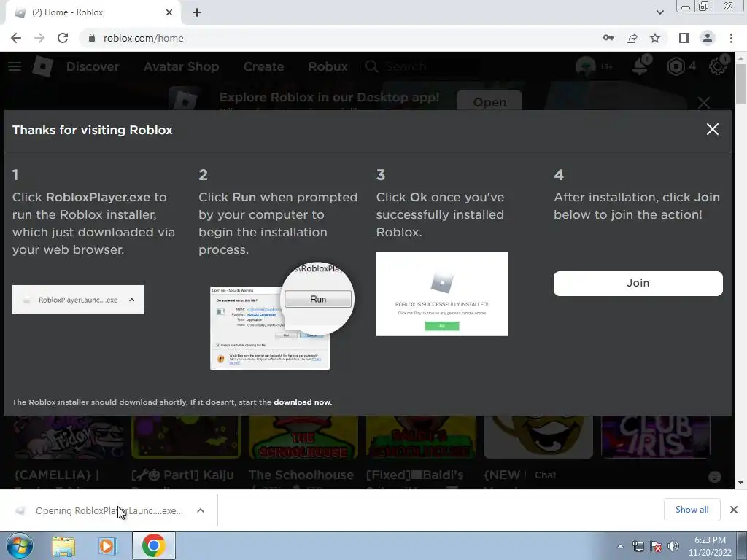Open the Roblox avatar profile icon
This screenshot has width=747, height=560.
(586, 66)
